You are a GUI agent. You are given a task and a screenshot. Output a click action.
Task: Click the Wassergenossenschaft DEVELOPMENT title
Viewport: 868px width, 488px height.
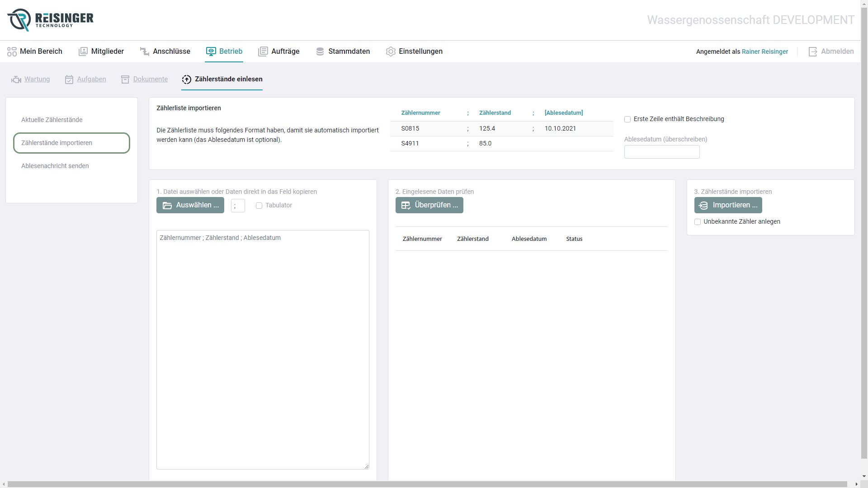click(x=750, y=20)
